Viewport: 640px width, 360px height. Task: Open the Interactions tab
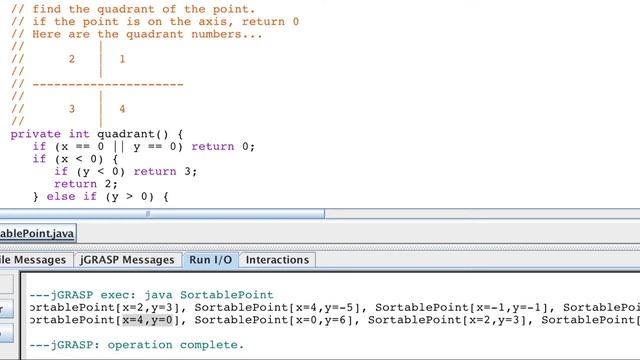277,260
